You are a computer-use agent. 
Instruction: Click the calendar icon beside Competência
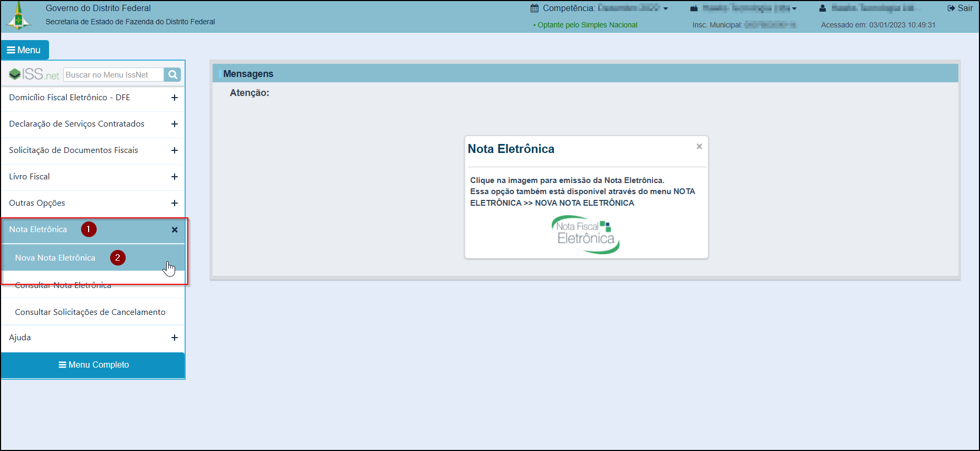click(534, 8)
